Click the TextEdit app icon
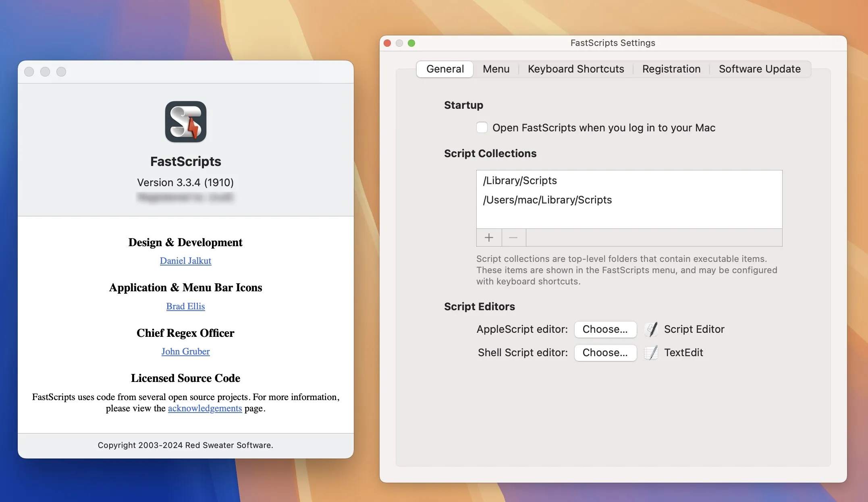The width and height of the screenshot is (868, 502). click(x=651, y=353)
